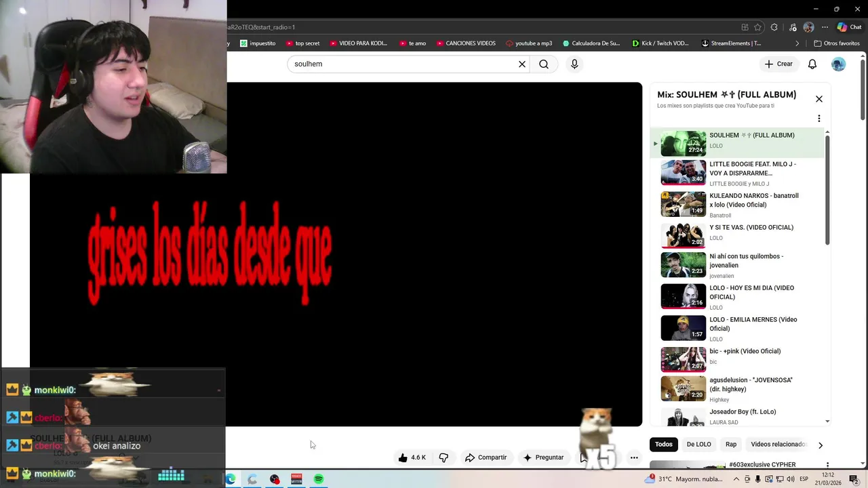
Task: Select the De LOLO filter chip
Action: tap(698, 445)
